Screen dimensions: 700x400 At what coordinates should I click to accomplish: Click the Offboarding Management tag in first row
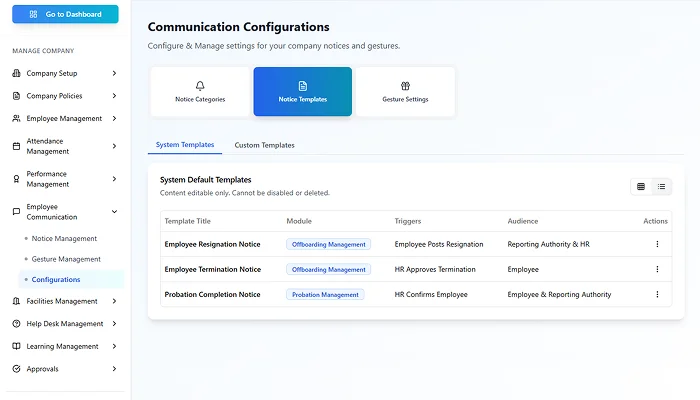328,244
